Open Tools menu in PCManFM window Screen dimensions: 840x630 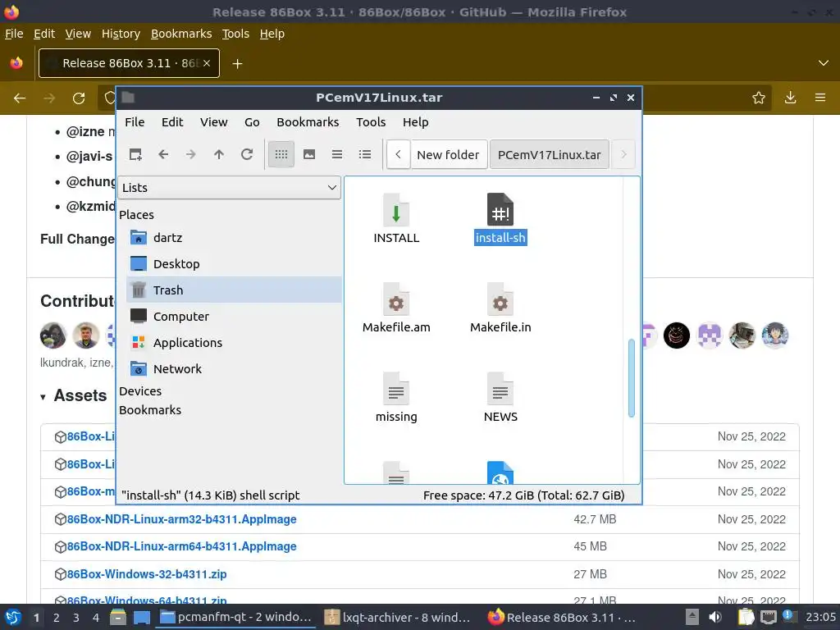[x=371, y=122]
